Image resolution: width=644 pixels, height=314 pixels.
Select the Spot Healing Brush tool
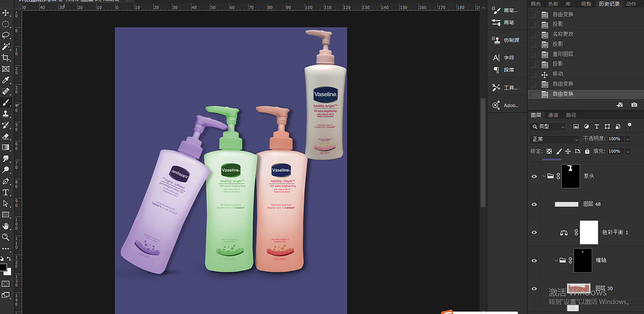[x=6, y=91]
